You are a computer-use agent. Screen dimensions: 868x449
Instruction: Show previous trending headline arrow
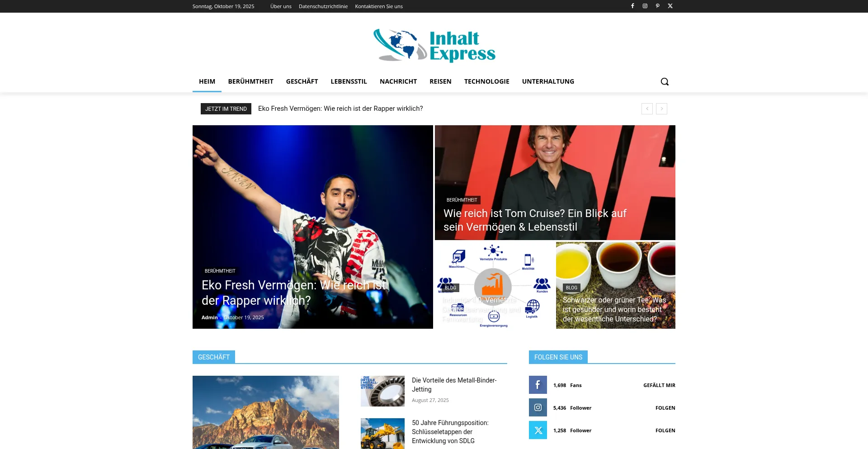click(x=647, y=109)
